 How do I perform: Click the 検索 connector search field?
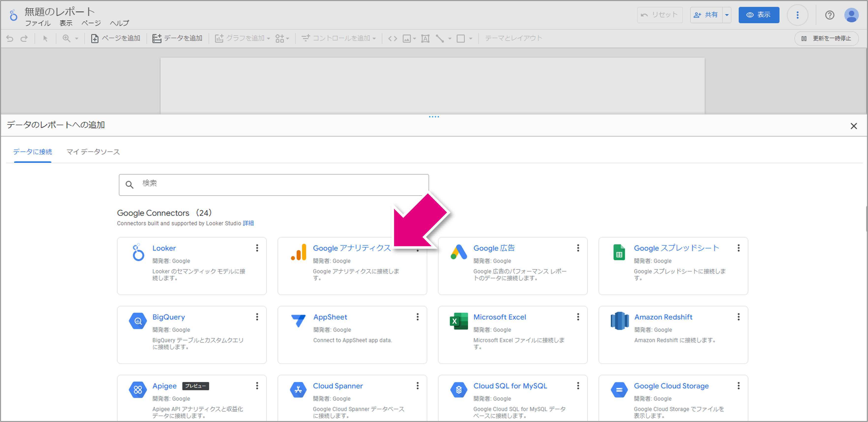tap(274, 185)
